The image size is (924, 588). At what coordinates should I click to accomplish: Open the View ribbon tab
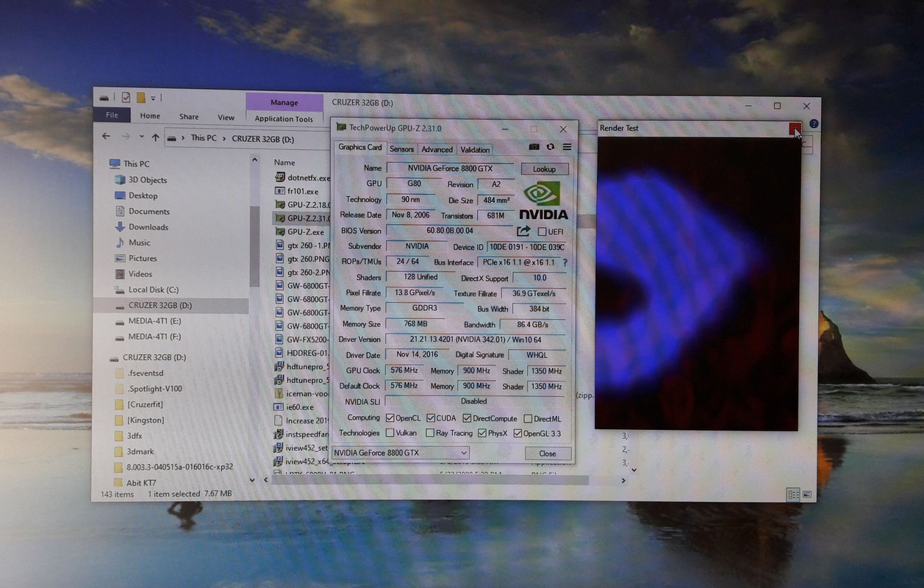(226, 117)
